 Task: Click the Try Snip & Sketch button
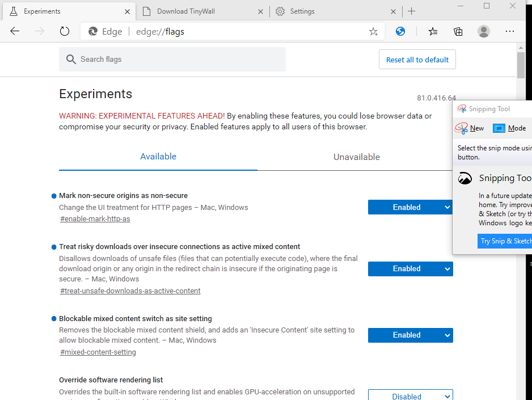coord(505,241)
